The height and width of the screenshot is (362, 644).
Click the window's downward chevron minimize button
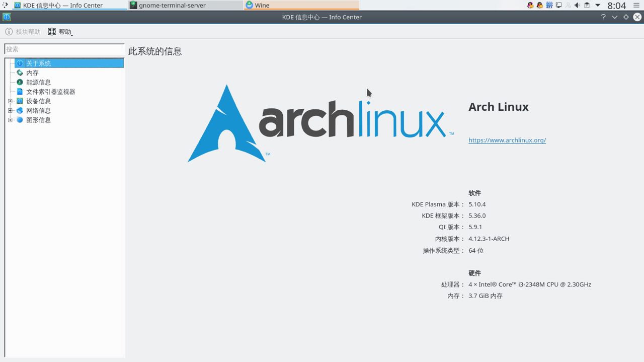(614, 17)
